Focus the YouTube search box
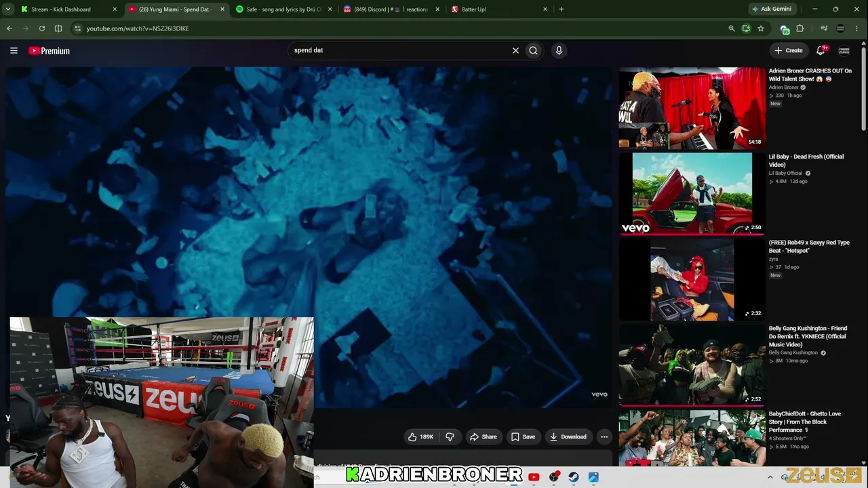The height and width of the screenshot is (488, 868). pyautogui.click(x=400, y=50)
